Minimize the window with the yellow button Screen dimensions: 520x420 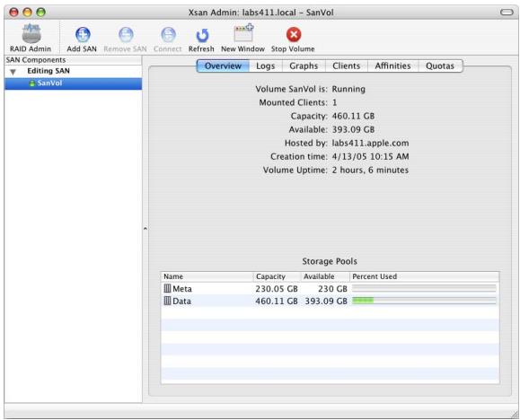point(27,13)
